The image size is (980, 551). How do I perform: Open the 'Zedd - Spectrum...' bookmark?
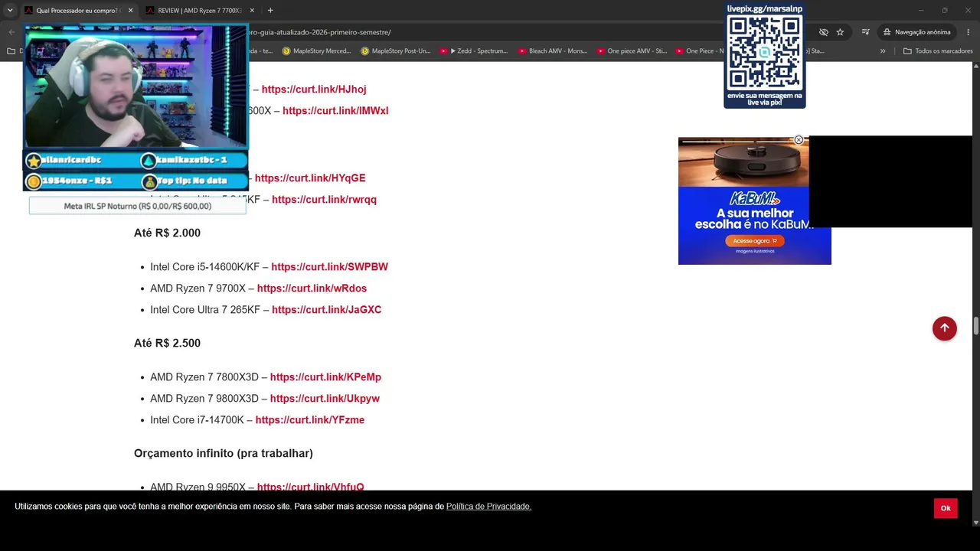click(473, 51)
